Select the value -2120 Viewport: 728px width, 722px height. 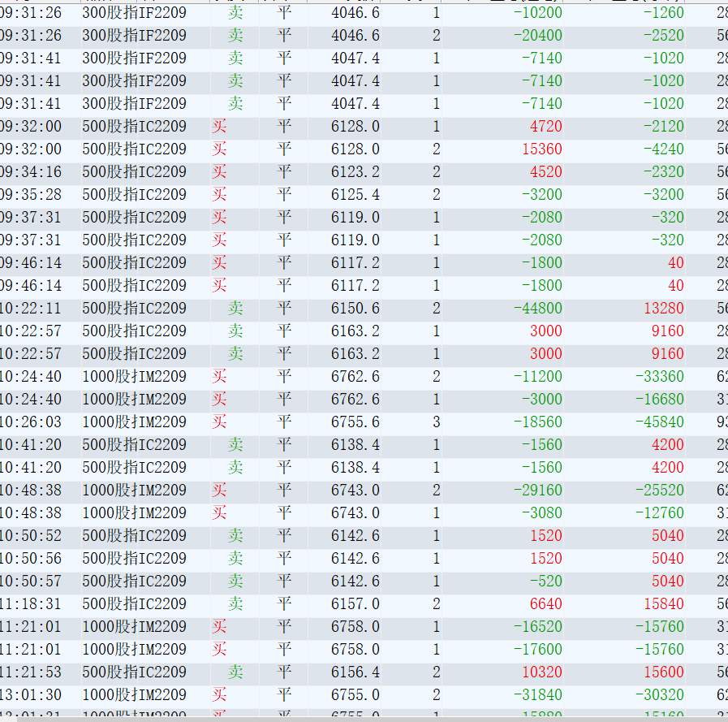[x=663, y=127]
